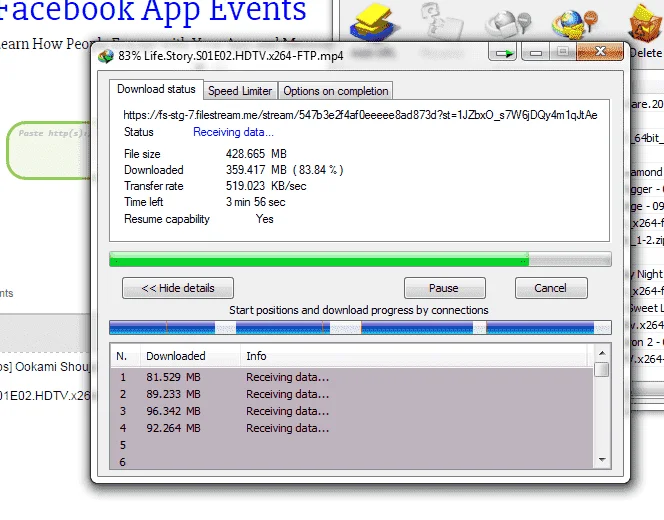
Task: Open the Facebook App Events heading link
Action: click(x=152, y=11)
